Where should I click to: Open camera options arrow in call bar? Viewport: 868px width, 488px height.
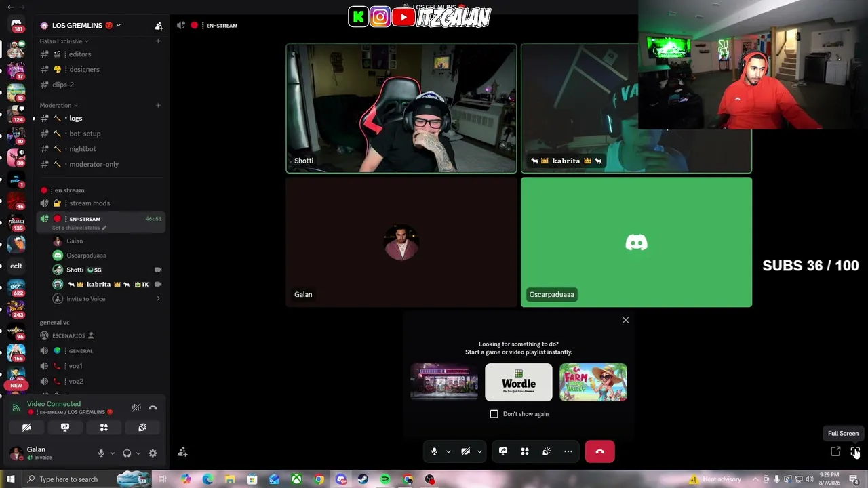pyautogui.click(x=479, y=451)
